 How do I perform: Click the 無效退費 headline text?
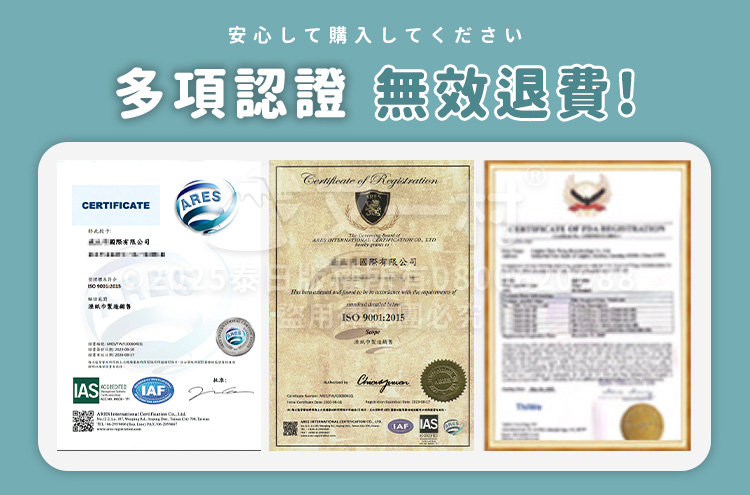point(505,93)
